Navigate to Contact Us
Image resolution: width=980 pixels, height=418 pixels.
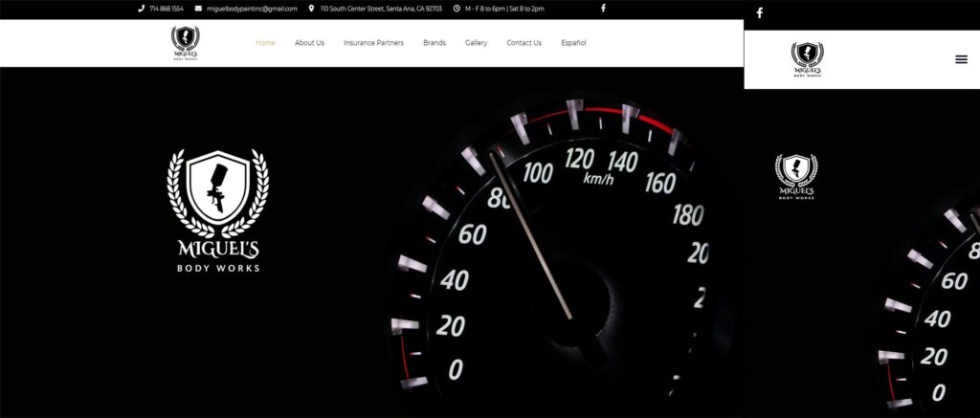523,43
